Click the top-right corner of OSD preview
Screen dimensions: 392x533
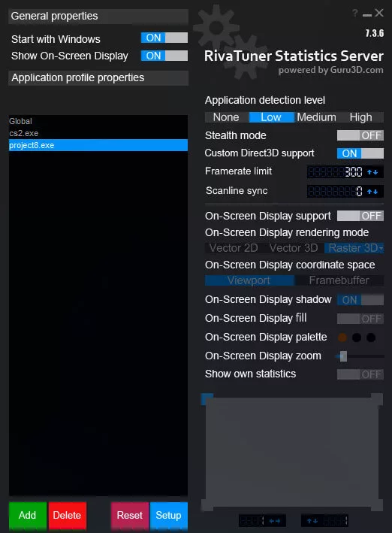377,399
